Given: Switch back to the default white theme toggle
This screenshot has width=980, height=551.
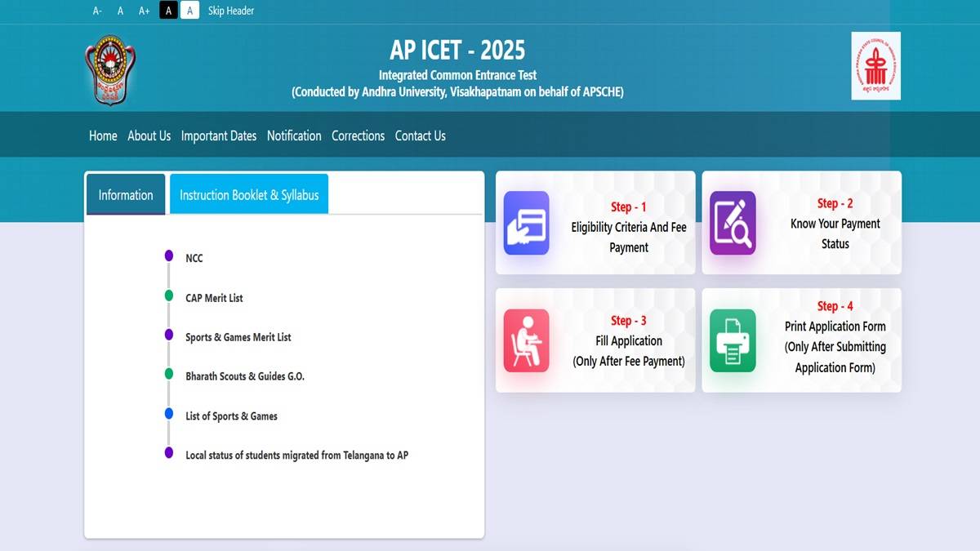Looking at the screenshot, I should click(189, 11).
